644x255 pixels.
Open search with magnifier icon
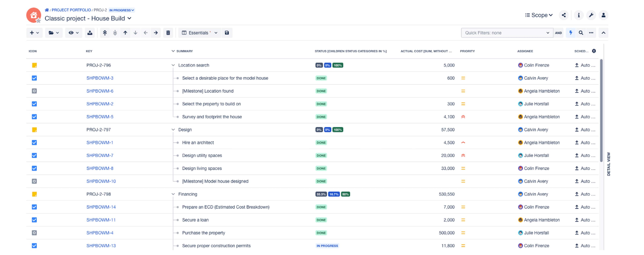tap(581, 33)
